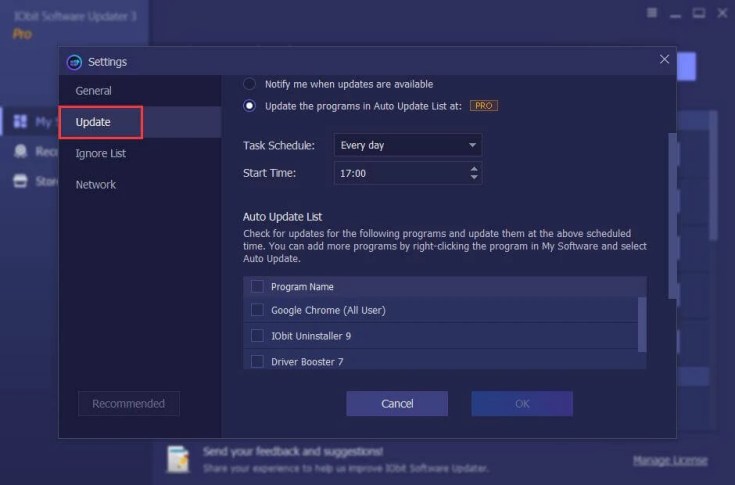Maximize the IObit Software Updater main window
Screen dimensions: 735x485
(699, 13)
